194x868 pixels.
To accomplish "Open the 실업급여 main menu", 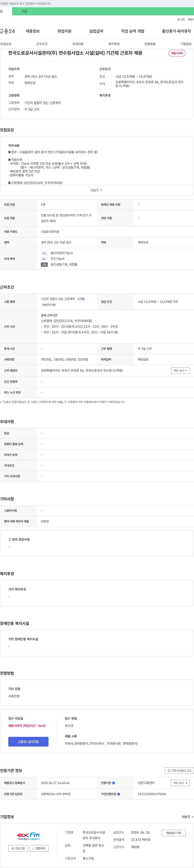I will [96, 31].
